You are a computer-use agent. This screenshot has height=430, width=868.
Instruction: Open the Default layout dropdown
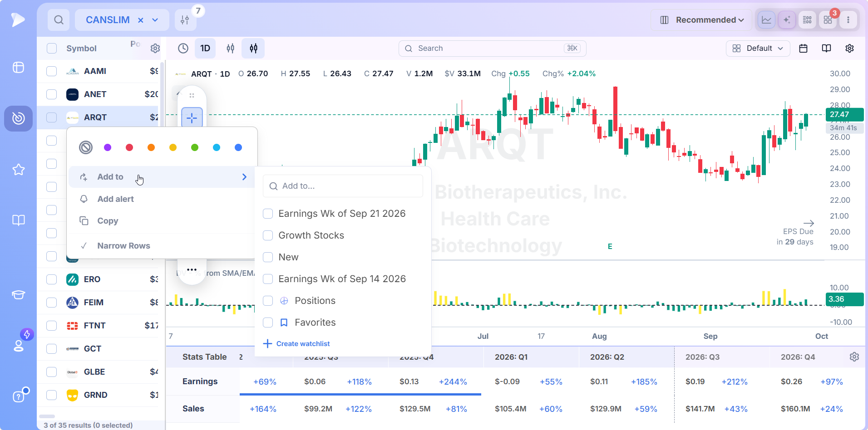758,49
